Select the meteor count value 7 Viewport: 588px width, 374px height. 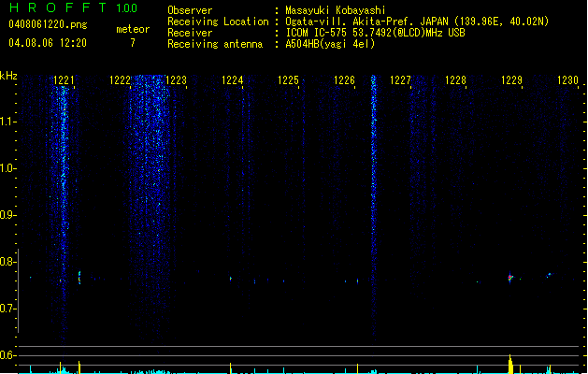[133, 43]
